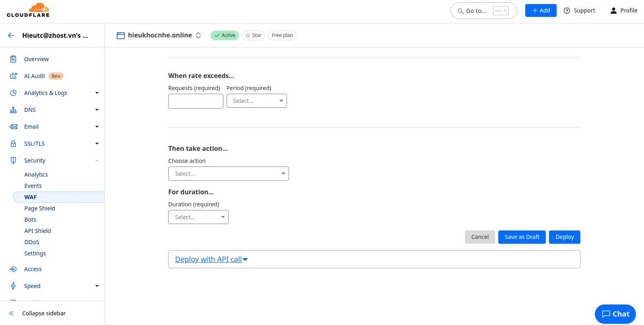Expand the Deploy with API call section
The image size is (644, 325).
(x=211, y=259)
